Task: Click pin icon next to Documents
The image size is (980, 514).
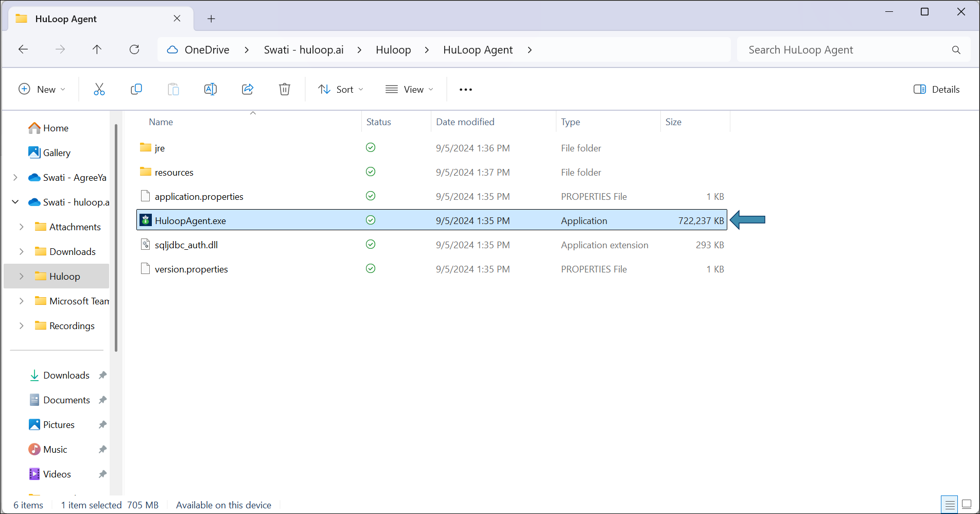Action: click(x=102, y=400)
